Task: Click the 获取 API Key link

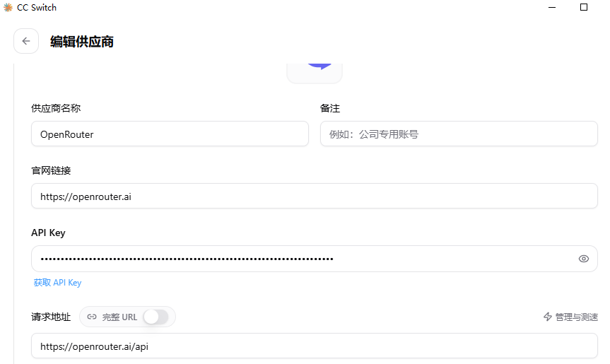Action: [x=57, y=283]
